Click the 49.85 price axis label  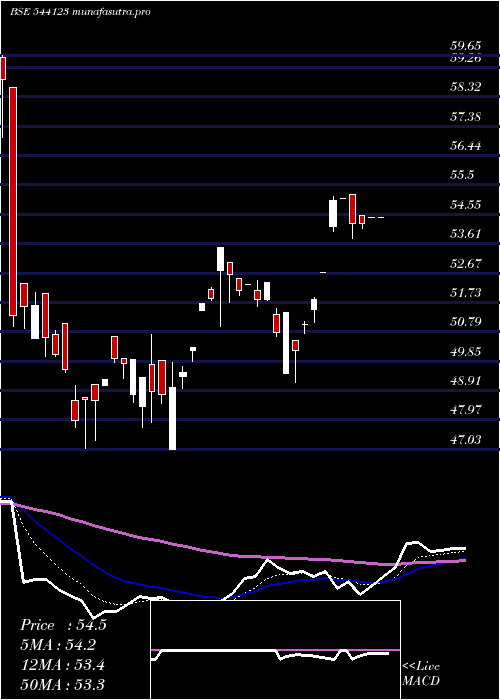[465, 351]
